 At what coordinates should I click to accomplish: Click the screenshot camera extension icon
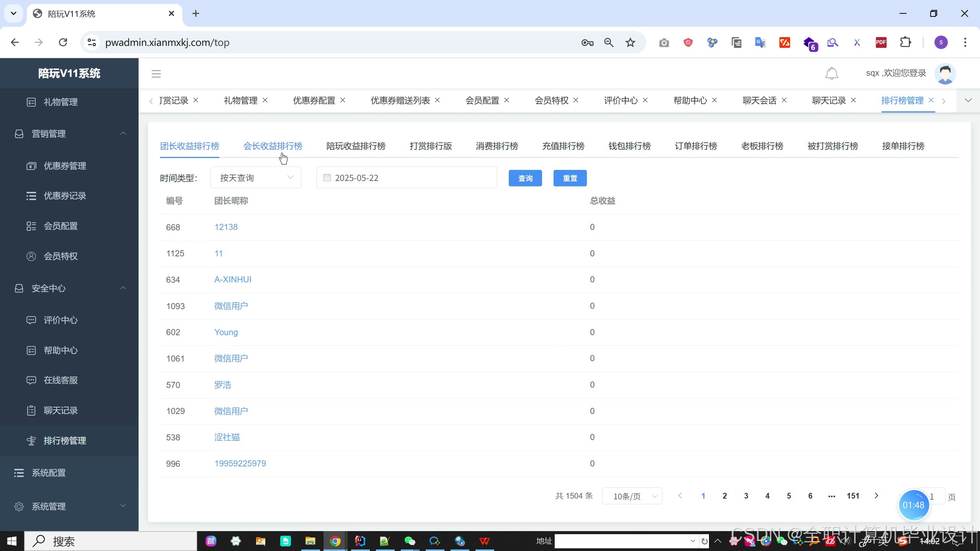coord(664,42)
